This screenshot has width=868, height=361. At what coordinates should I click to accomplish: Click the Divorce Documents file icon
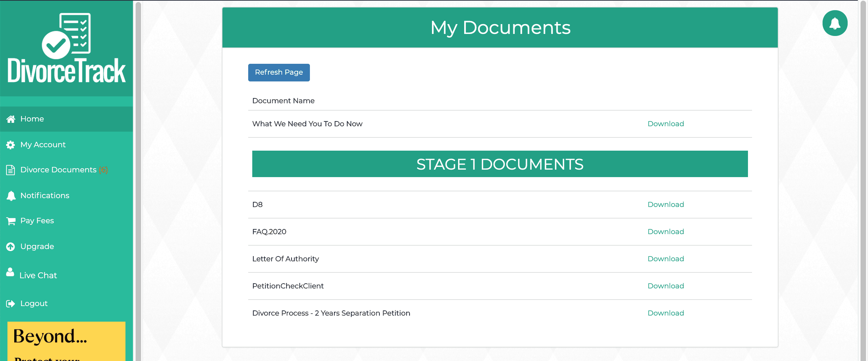coord(11,170)
